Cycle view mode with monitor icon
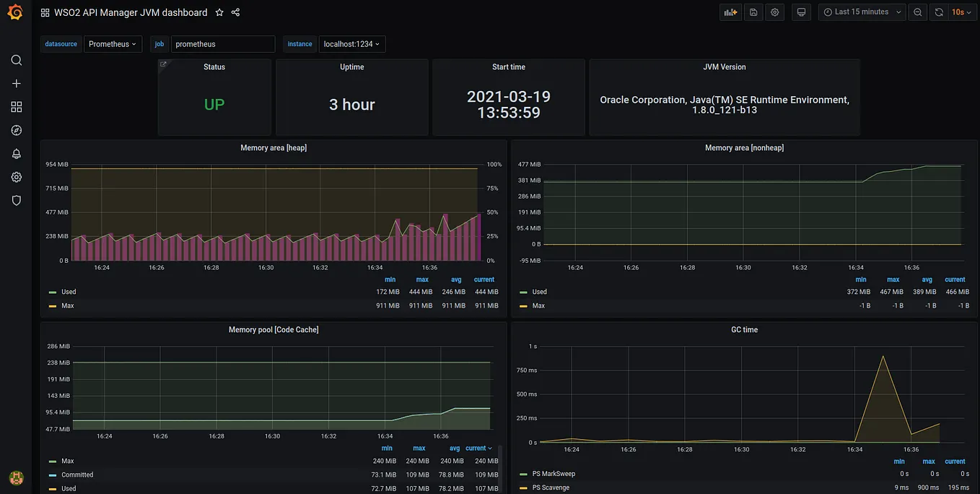The height and width of the screenshot is (494, 980). click(801, 12)
